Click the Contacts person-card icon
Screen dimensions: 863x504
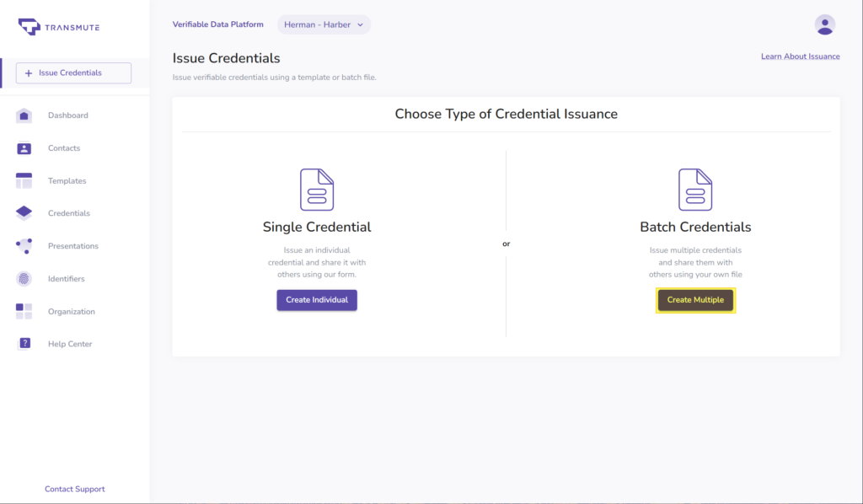(24, 148)
